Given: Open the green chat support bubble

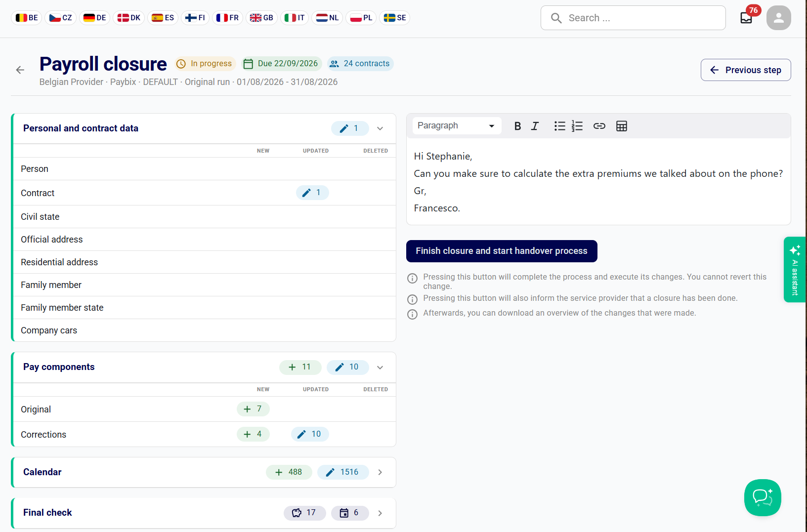Looking at the screenshot, I should (763, 497).
